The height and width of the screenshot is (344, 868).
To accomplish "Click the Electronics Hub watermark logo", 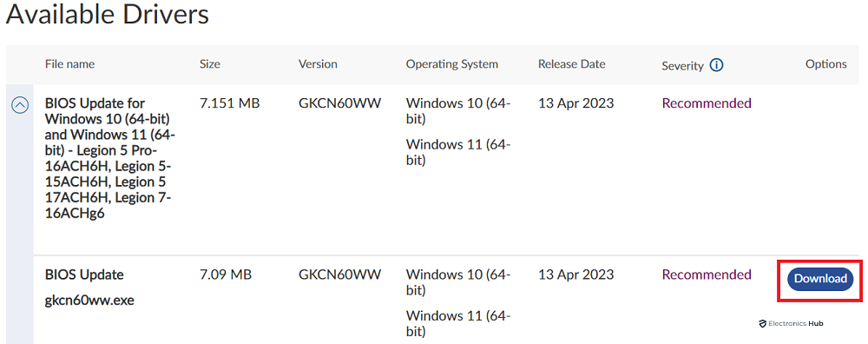I will [791, 323].
